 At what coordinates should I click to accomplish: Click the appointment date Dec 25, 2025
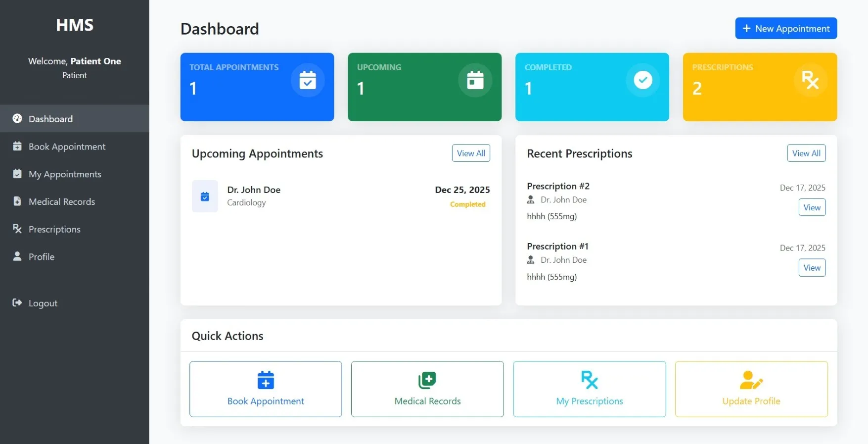462,190
